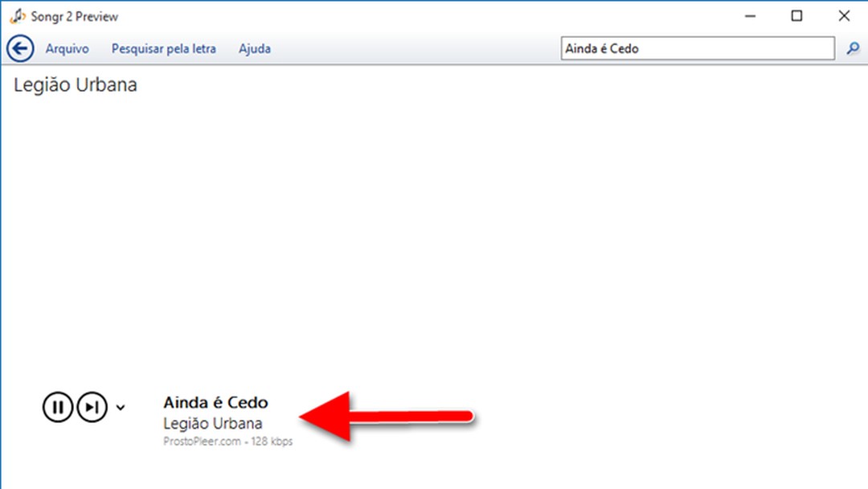Click the magnifying glass search icon

pyautogui.click(x=853, y=49)
